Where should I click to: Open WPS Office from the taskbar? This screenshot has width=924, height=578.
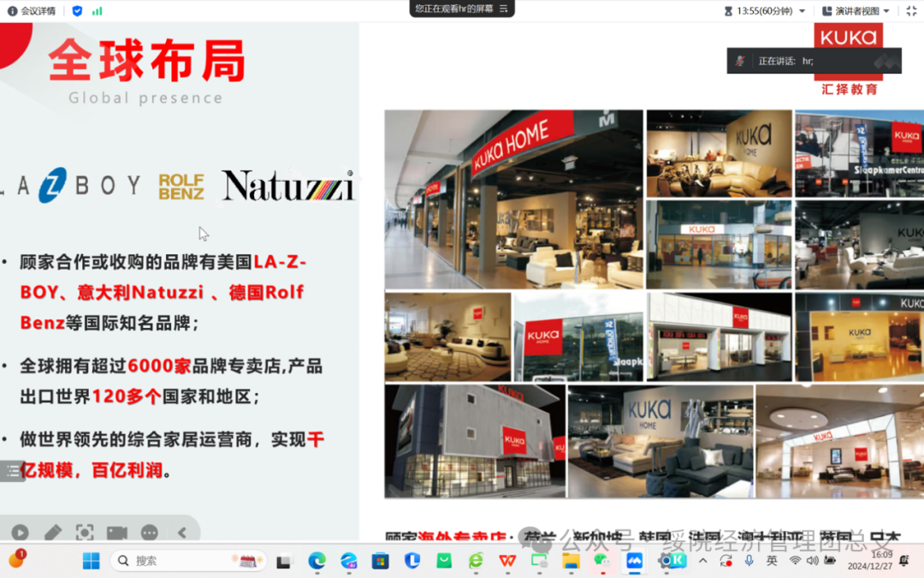point(508,561)
